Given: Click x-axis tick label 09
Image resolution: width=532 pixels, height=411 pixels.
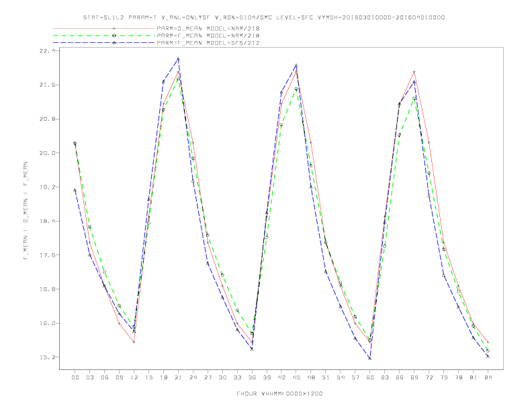Looking at the screenshot, I should [x=119, y=377].
